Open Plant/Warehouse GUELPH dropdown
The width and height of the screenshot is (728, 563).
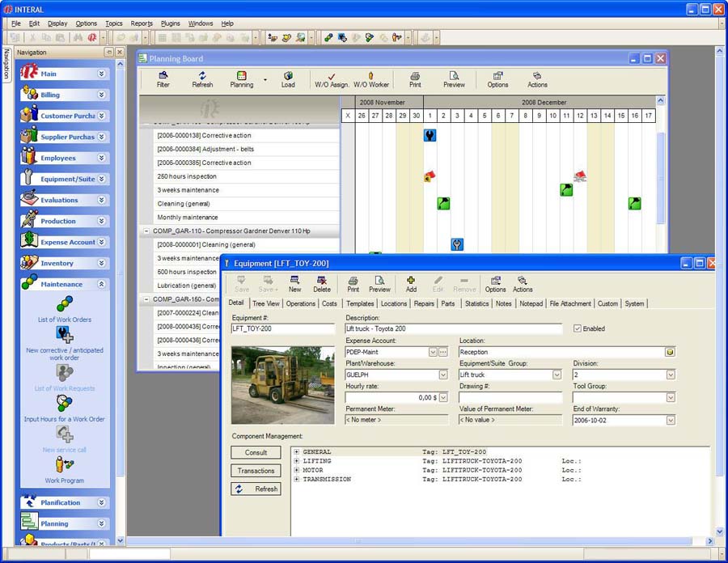(443, 375)
